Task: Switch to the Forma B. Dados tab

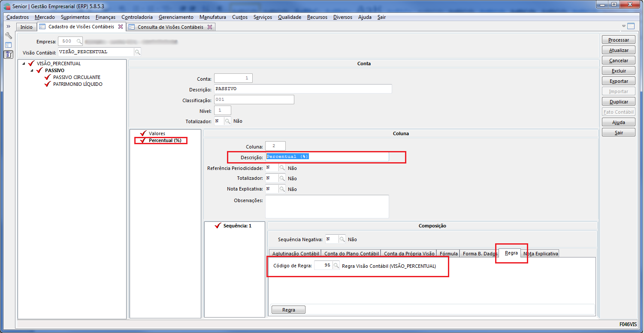Action: (x=479, y=254)
